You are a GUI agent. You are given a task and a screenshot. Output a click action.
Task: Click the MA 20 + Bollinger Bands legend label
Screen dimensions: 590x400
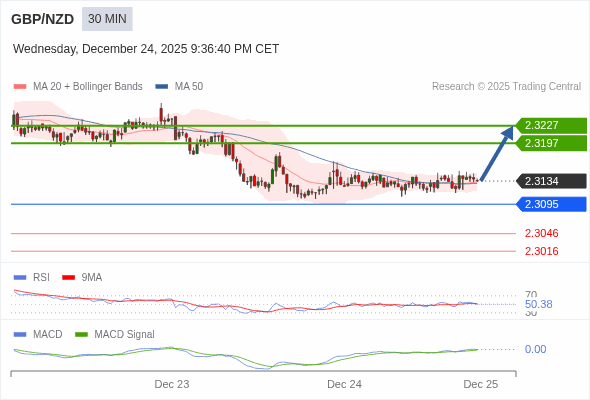[x=88, y=87]
